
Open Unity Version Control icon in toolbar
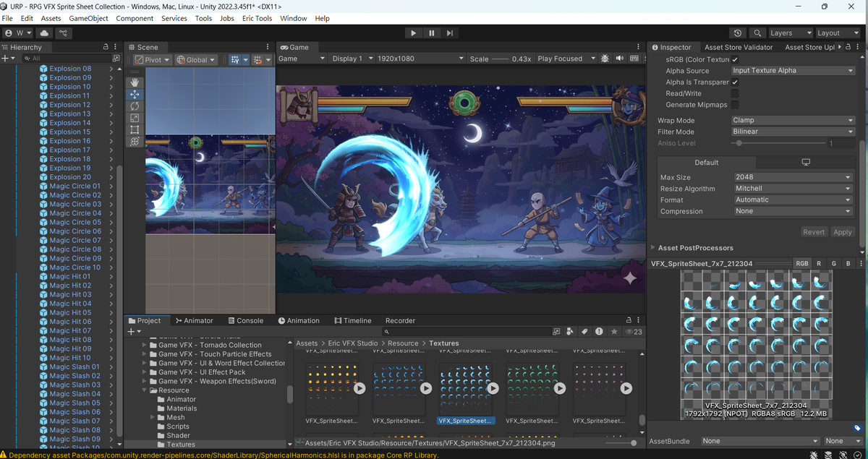pyautogui.click(x=64, y=33)
